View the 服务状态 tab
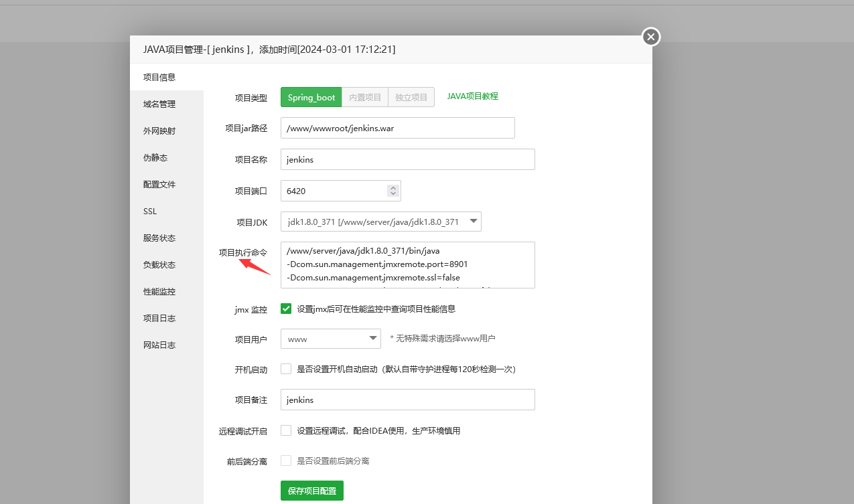Screen dimensions: 854x504 coord(167,238)
